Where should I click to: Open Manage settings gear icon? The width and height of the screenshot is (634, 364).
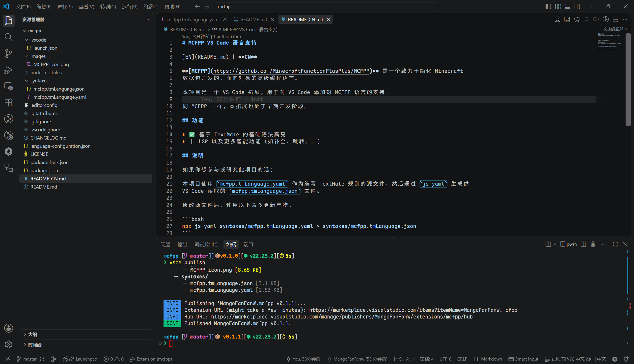[8, 344]
